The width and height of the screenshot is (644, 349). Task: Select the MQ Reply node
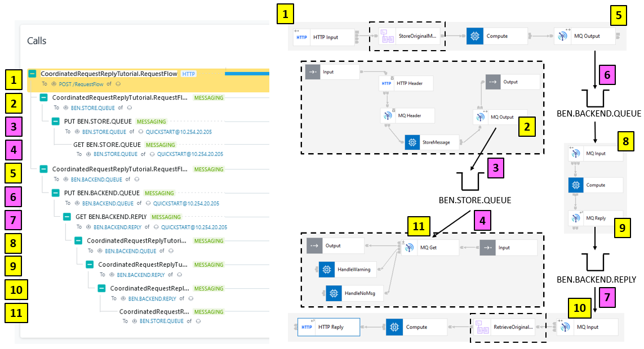596,218
